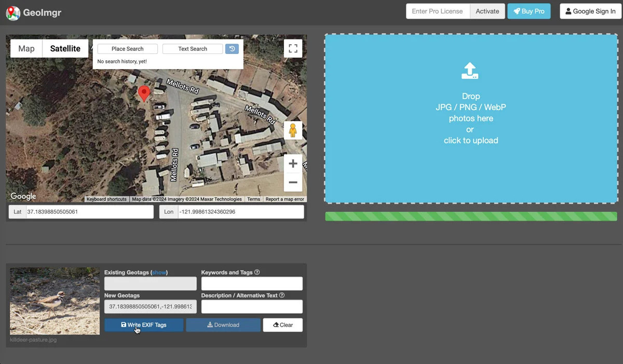Open Keywords and Tags help icon
Screen dimensions: 623x364
[257, 272]
